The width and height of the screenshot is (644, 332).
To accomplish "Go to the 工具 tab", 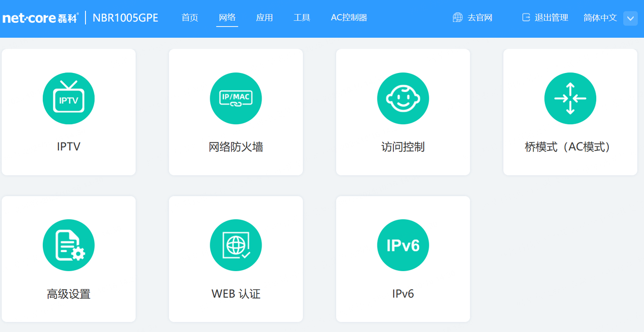I will 302,18.
